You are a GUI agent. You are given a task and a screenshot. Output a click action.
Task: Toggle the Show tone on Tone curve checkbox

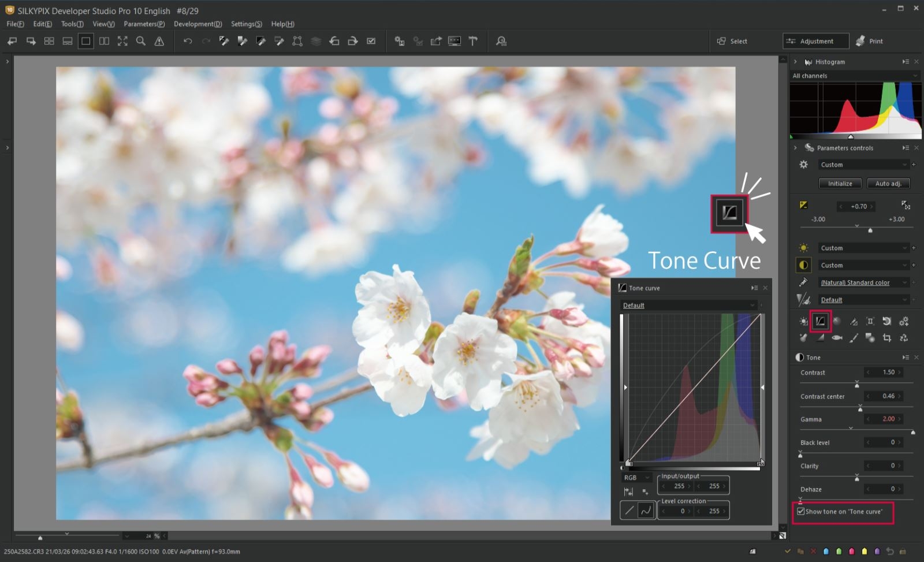tap(800, 511)
